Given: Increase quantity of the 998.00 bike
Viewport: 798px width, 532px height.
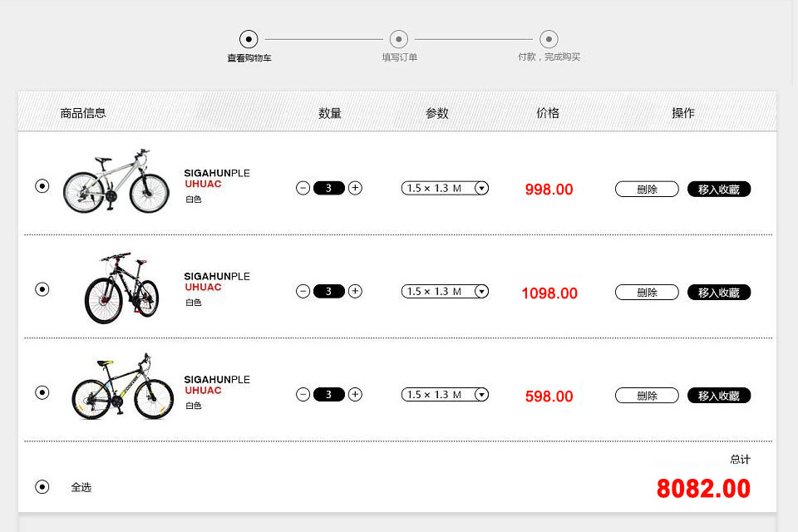Looking at the screenshot, I should [x=355, y=188].
